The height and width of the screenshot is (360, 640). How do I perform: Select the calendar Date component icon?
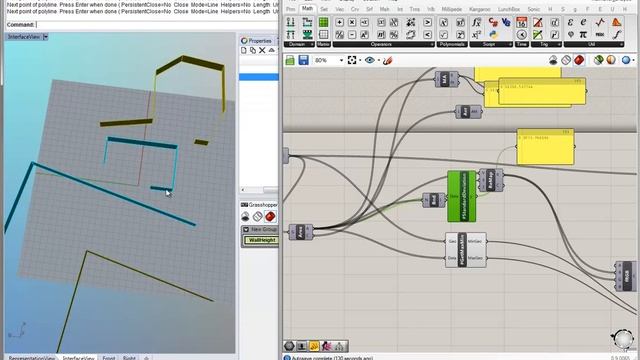pos(522,22)
